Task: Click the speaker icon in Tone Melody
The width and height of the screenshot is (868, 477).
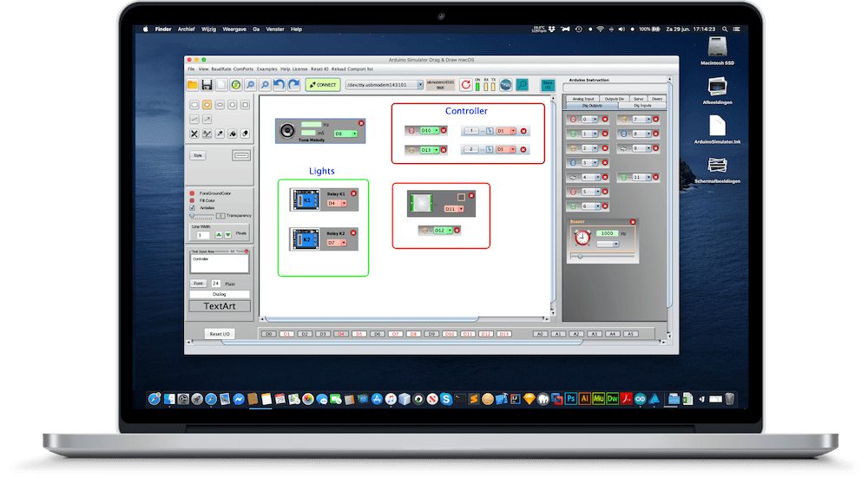Action: tap(286, 131)
